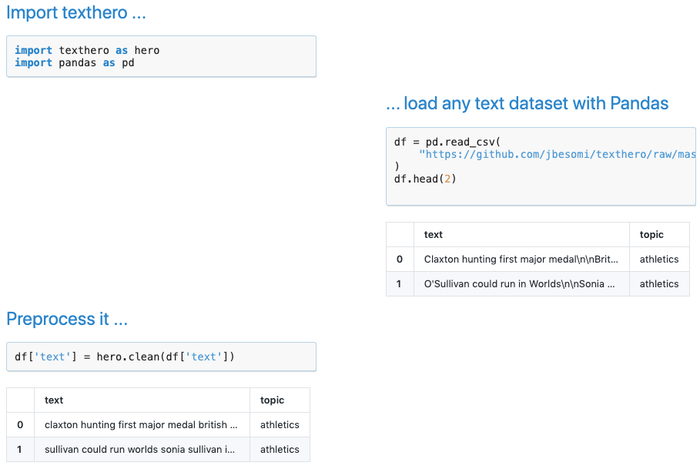This screenshot has height=469, width=700.
Task: Click the "Preprocess it ..." heading
Action: (67, 319)
